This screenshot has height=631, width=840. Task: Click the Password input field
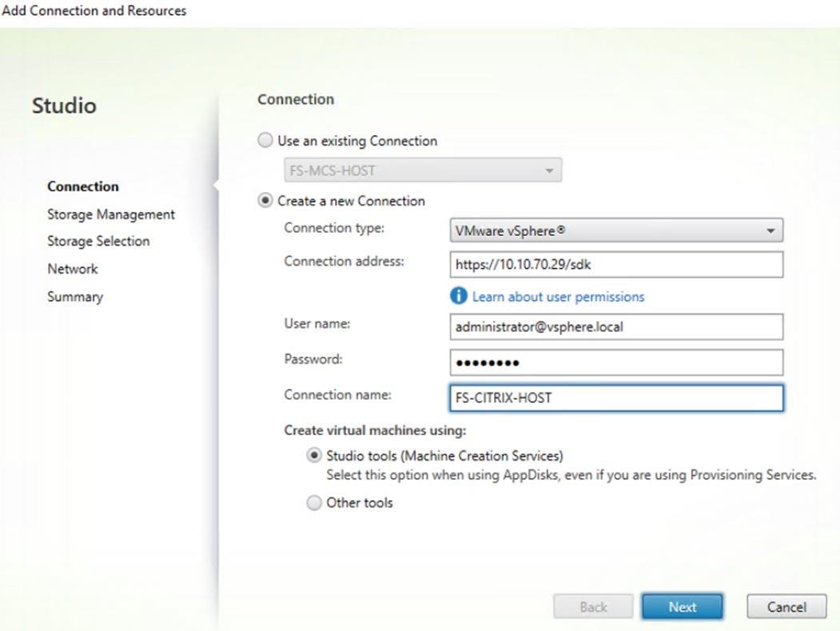coord(616,362)
